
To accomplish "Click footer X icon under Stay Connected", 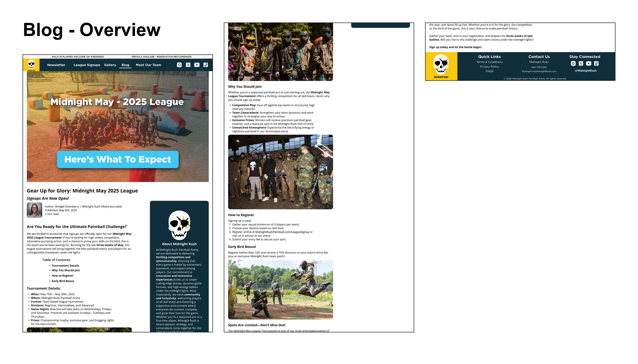I will coord(581,64).
